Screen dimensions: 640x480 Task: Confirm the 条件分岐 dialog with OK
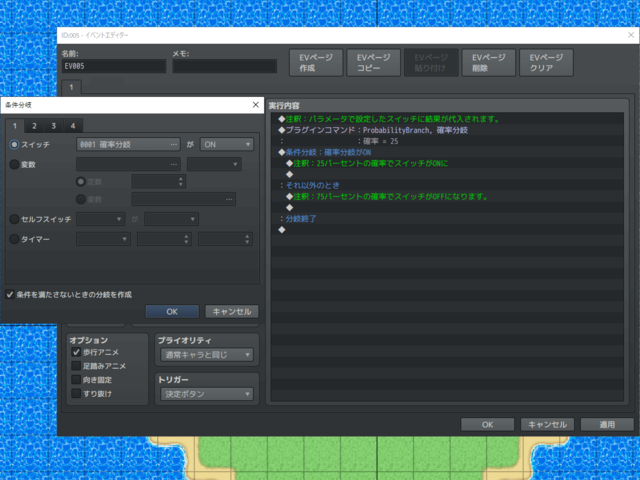pos(172,312)
